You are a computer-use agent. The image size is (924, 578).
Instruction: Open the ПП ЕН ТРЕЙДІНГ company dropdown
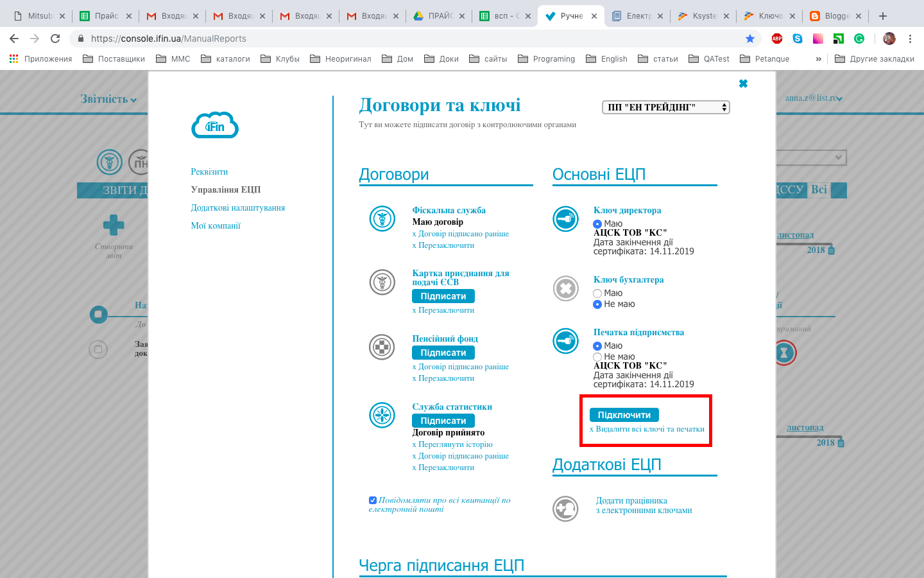click(x=666, y=107)
